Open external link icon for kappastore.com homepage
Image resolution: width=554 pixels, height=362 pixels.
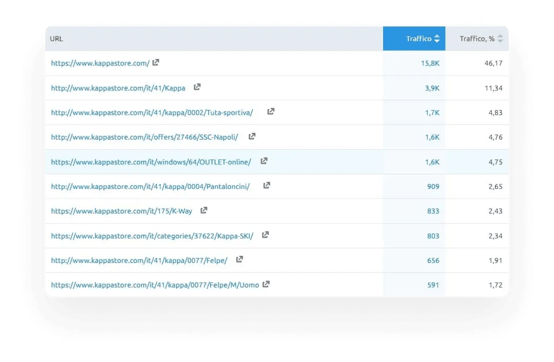point(155,63)
